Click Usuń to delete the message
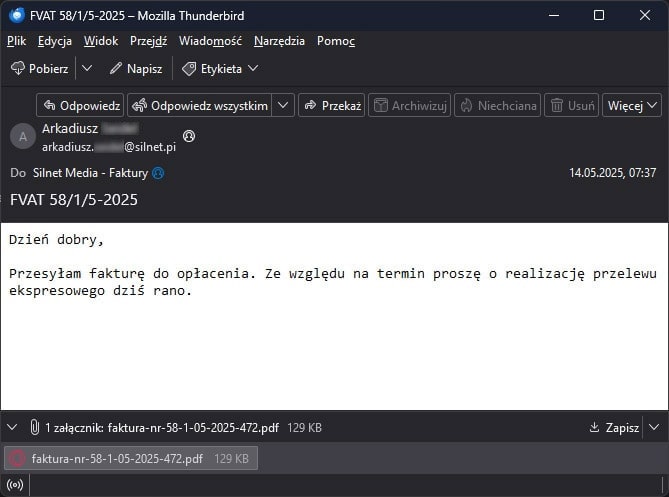Image resolution: width=669 pixels, height=497 pixels. pyautogui.click(x=572, y=105)
